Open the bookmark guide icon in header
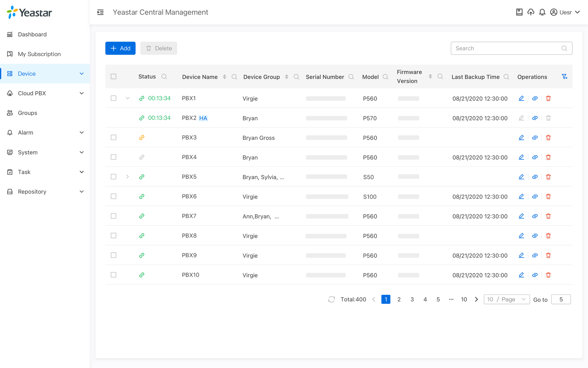 point(519,12)
